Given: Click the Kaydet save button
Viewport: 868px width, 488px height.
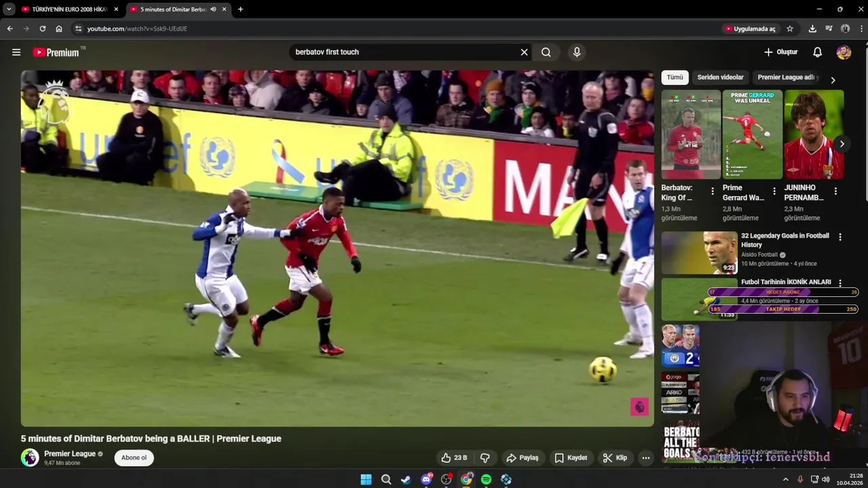Looking at the screenshot, I should click(x=570, y=457).
